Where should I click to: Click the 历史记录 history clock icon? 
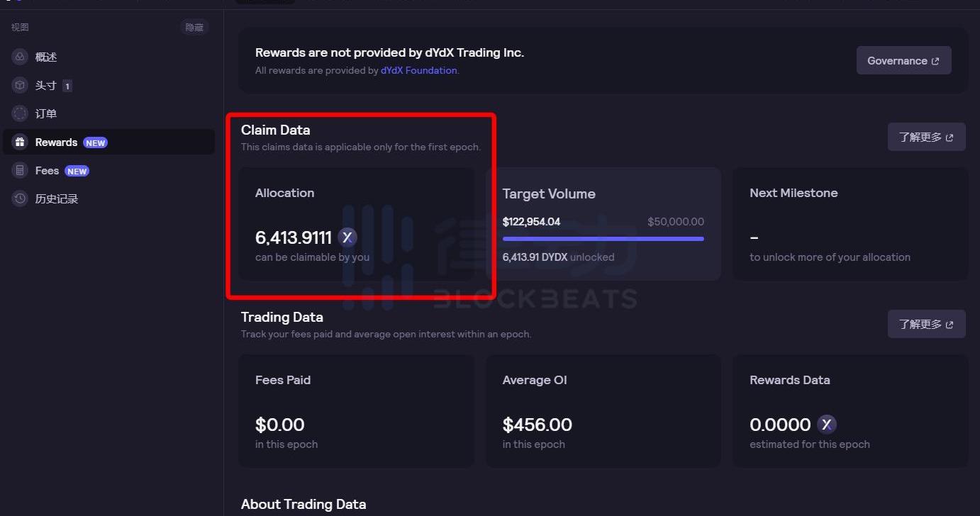click(x=20, y=199)
